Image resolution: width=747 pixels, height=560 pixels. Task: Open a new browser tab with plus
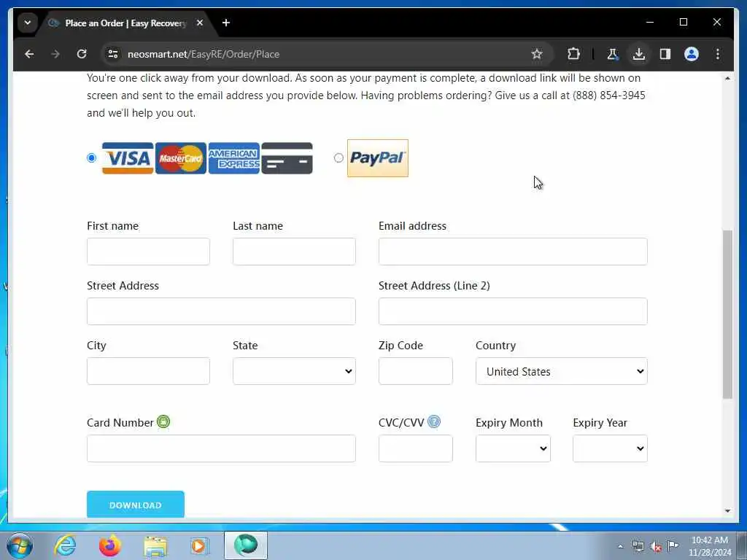pyautogui.click(x=226, y=23)
